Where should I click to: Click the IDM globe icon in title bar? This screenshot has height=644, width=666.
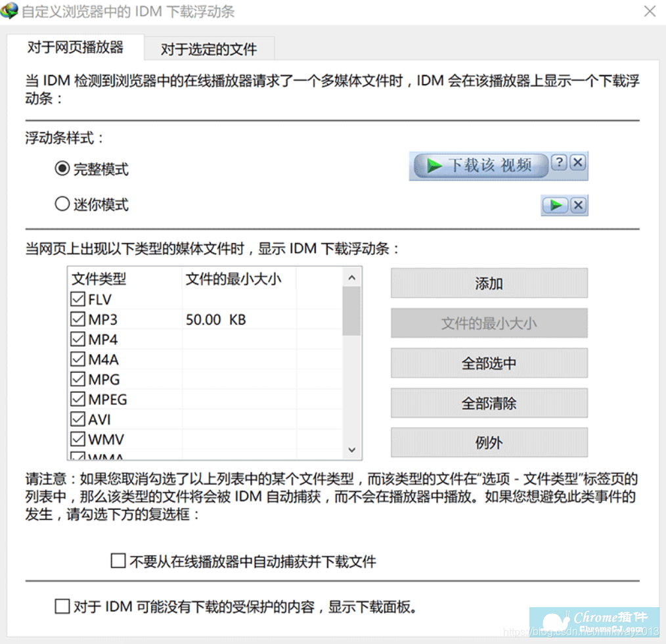click(x=9, y=11)
